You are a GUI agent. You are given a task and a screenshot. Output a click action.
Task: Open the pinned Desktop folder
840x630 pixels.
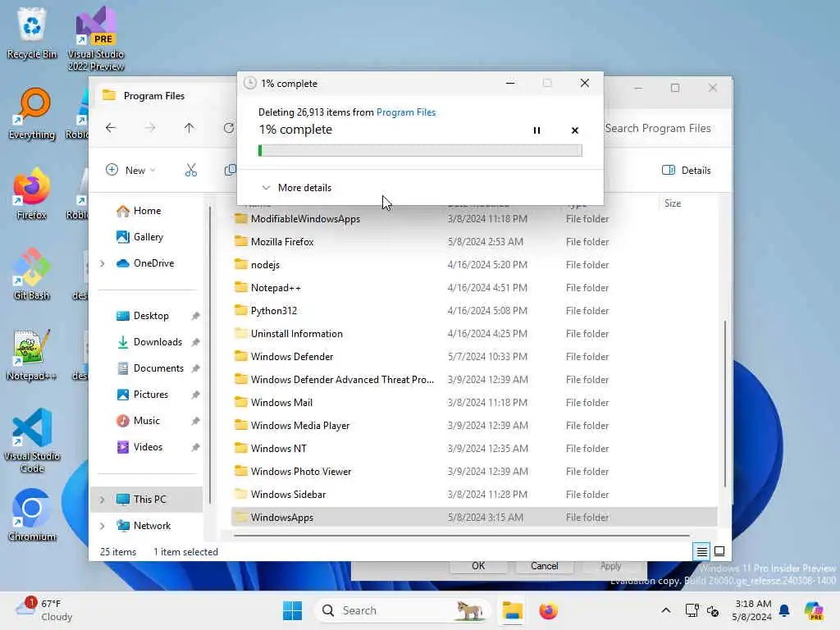[151, 316]
